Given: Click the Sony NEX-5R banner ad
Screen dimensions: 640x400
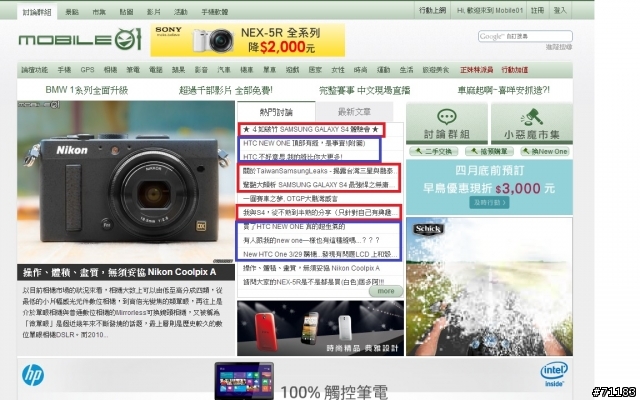Looking at the screenshot, I should (247, 40).
